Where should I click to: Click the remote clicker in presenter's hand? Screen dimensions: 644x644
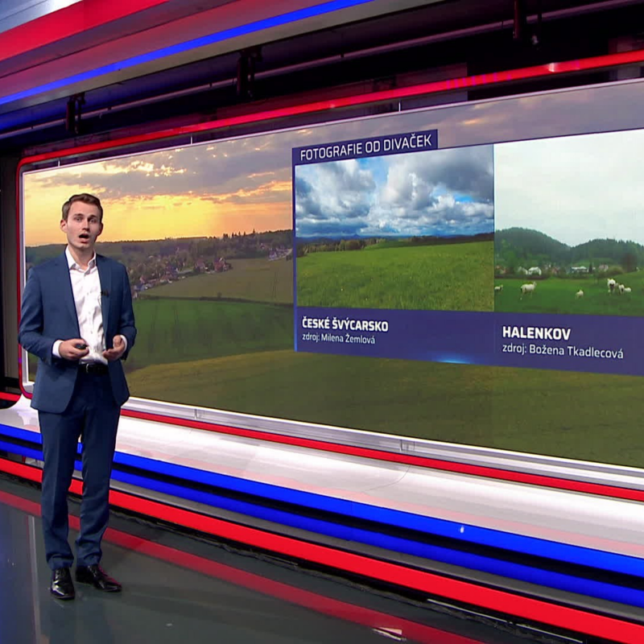tap(80, 347)
